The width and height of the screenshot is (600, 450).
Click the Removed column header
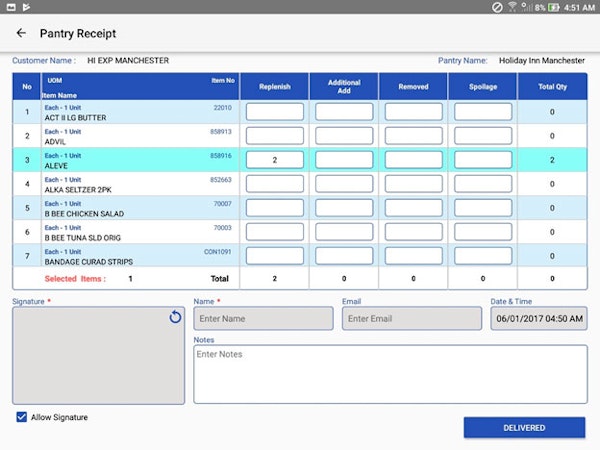(x=413, y=86)
